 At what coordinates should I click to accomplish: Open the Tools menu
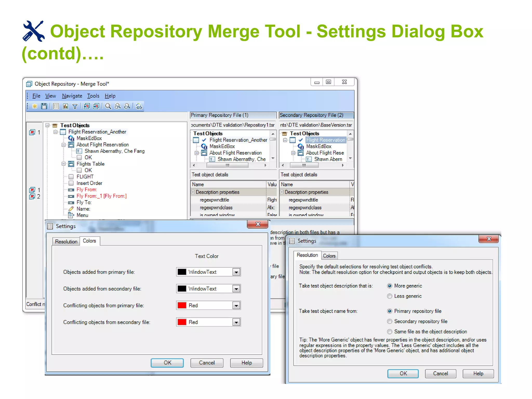tap(93, 96)
